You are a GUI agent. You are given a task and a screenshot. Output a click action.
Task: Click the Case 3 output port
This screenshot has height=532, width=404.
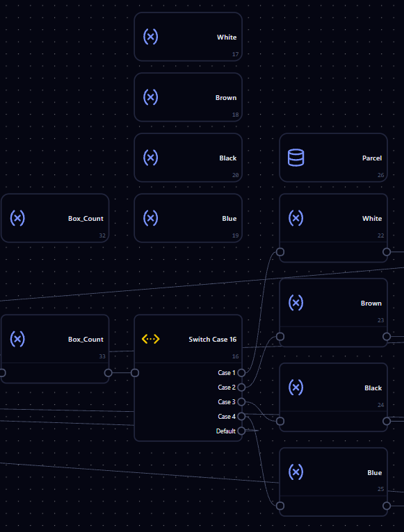pyautogui.click(x=241, y=401)
